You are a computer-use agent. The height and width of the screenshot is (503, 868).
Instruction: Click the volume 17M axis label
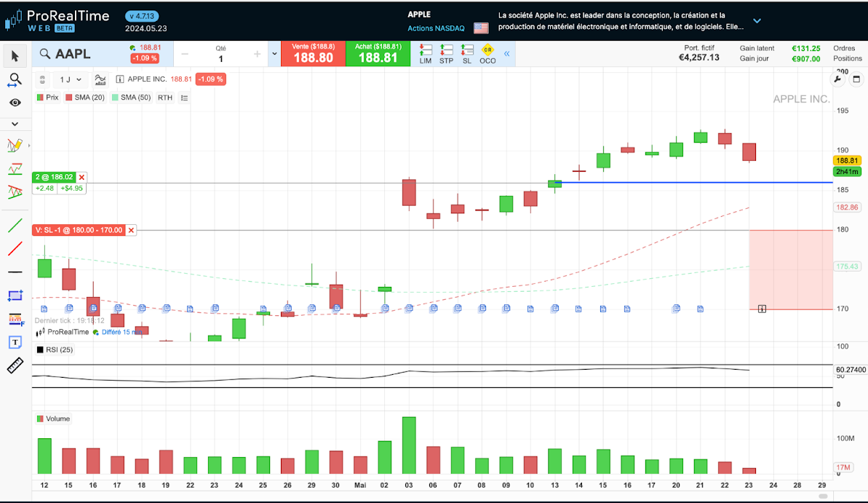click(x=843, y=467)
